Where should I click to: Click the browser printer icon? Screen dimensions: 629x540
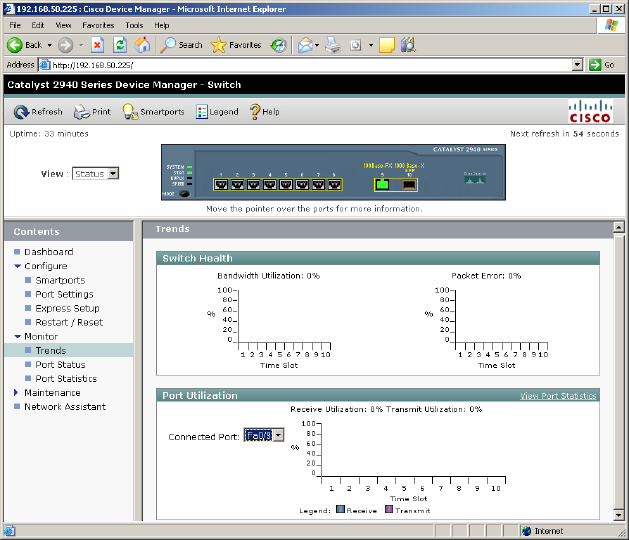click(333, 45)
